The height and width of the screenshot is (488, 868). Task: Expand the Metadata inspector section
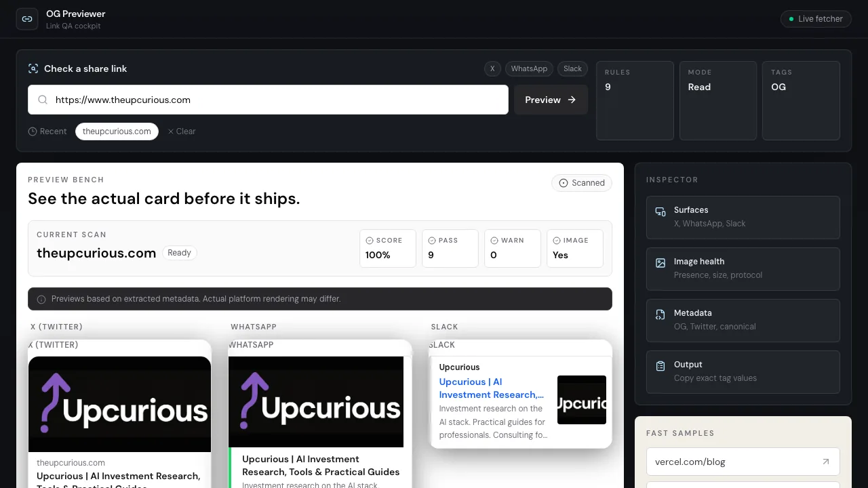click(743, 321)
